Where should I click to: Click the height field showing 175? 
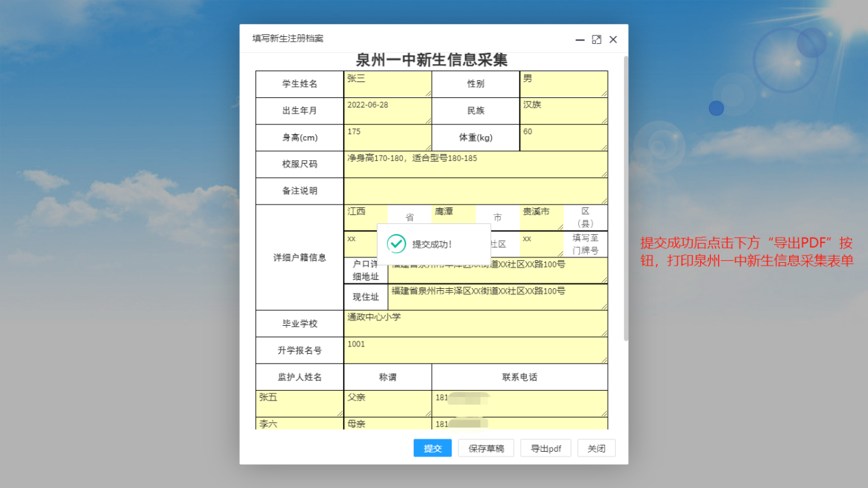(x=387, y=137)
